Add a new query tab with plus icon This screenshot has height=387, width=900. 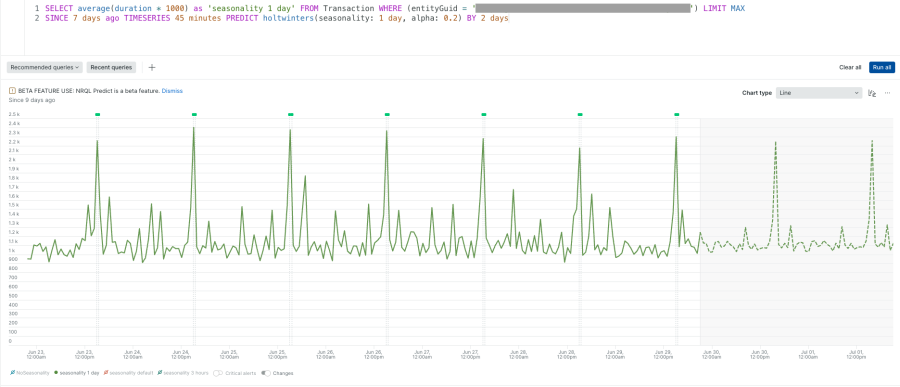152,67
